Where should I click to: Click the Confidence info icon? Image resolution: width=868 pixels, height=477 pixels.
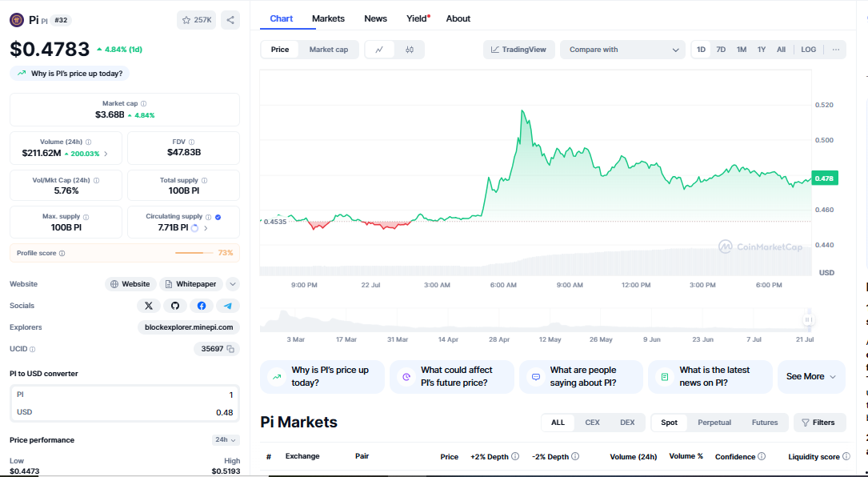(762, 456)
